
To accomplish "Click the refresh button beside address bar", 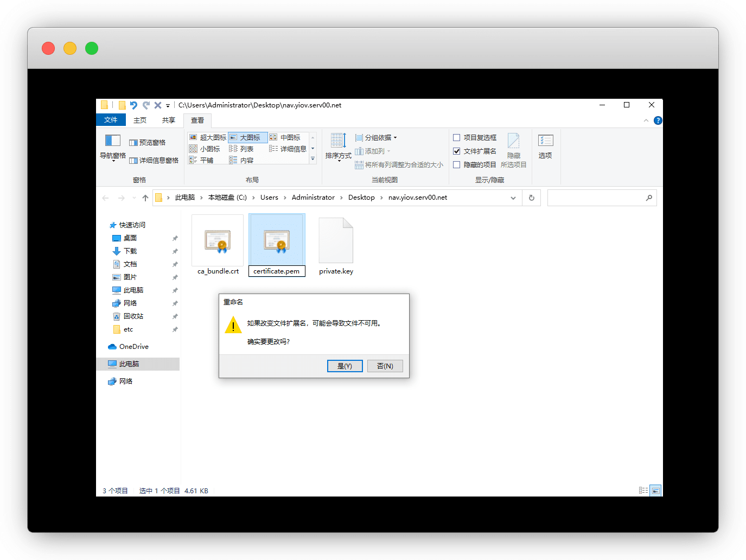I will (x=532, y=198).
